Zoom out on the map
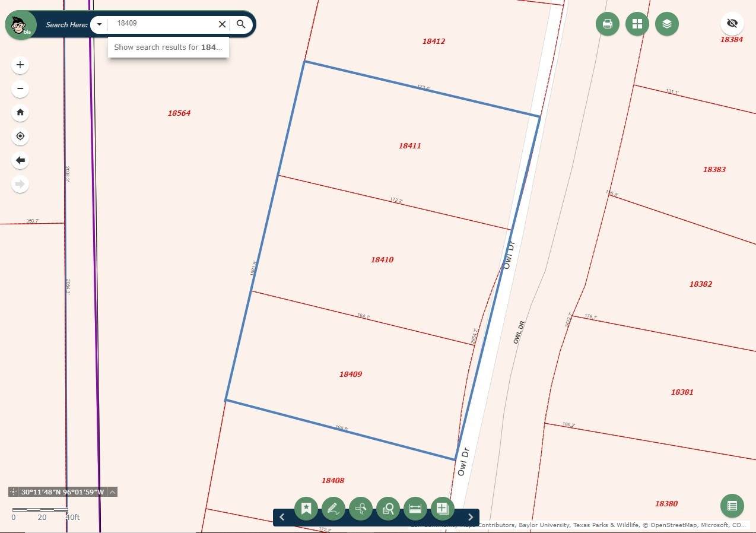Screen dimensions: 756x533 [20, 88]
